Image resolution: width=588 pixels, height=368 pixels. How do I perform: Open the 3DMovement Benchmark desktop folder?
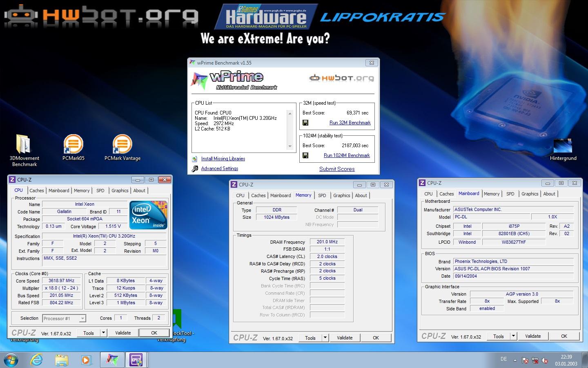point(24,150)
